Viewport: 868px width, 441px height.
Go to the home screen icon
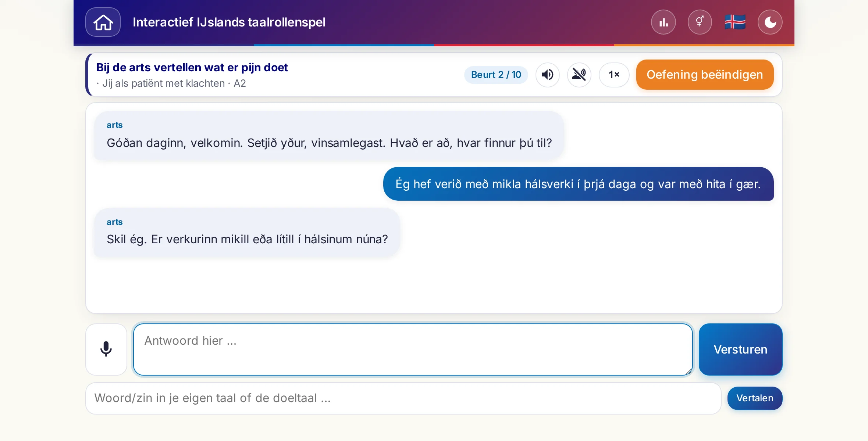point(103,22)
